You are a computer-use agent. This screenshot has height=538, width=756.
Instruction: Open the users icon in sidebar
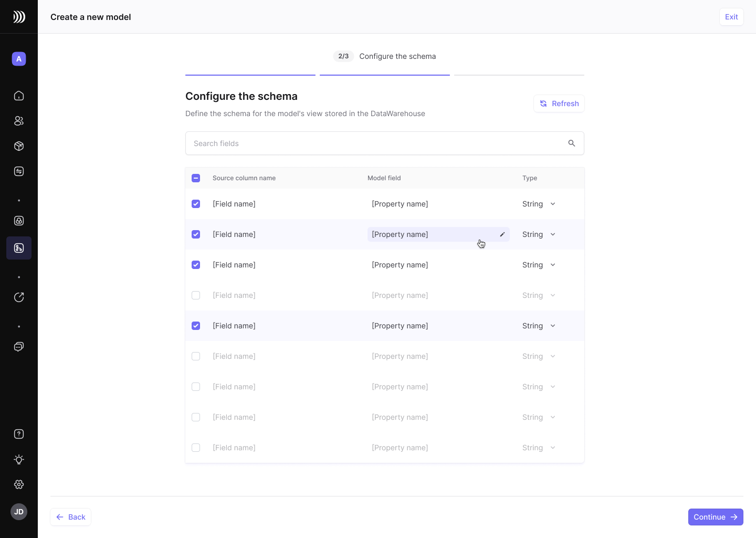(x=19, y=121)
